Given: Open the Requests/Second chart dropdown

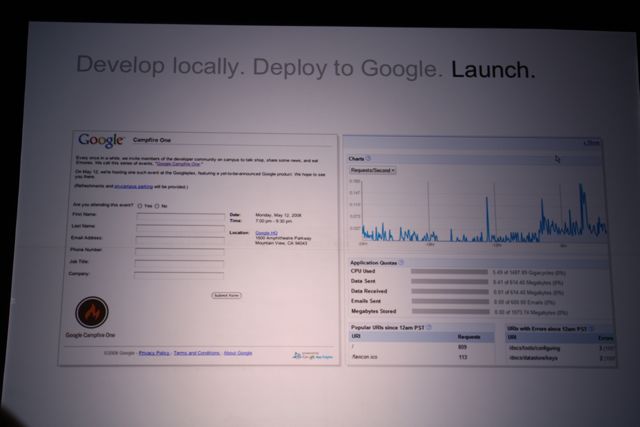Looking at the screenshot, I should 372,170.
